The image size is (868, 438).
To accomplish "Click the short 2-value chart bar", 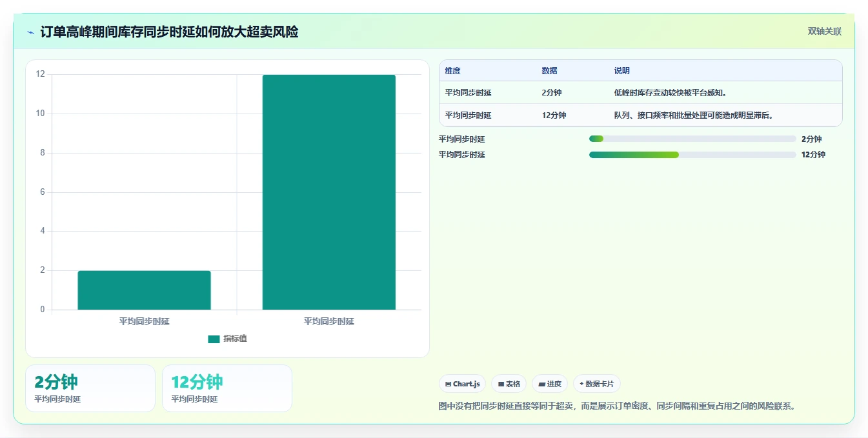I will (x=144, y=290).
